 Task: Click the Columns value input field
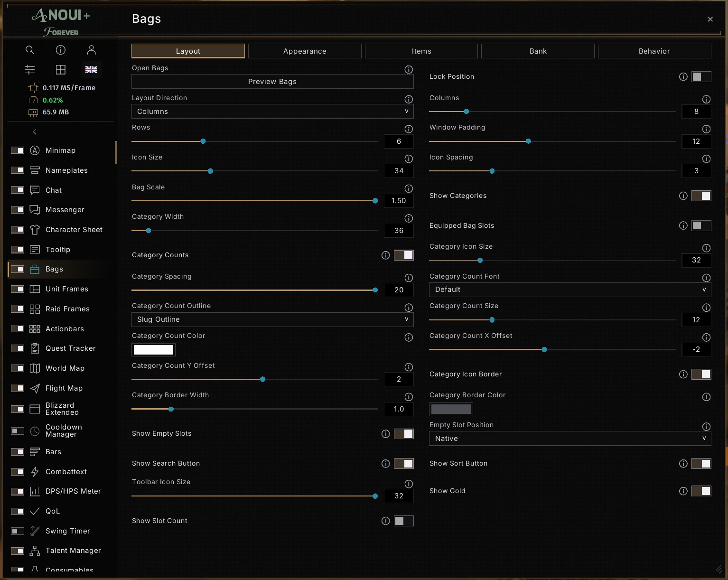696,112
